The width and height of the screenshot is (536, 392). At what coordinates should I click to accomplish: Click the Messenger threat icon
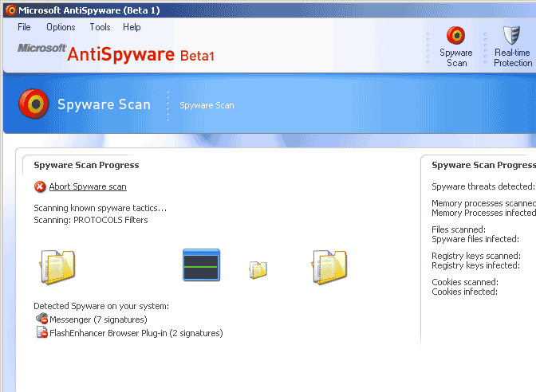coord(42,318)
